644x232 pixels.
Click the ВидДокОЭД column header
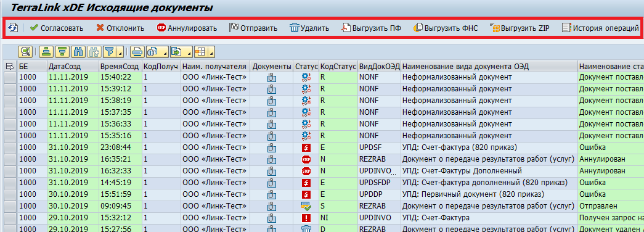point(378,66)
